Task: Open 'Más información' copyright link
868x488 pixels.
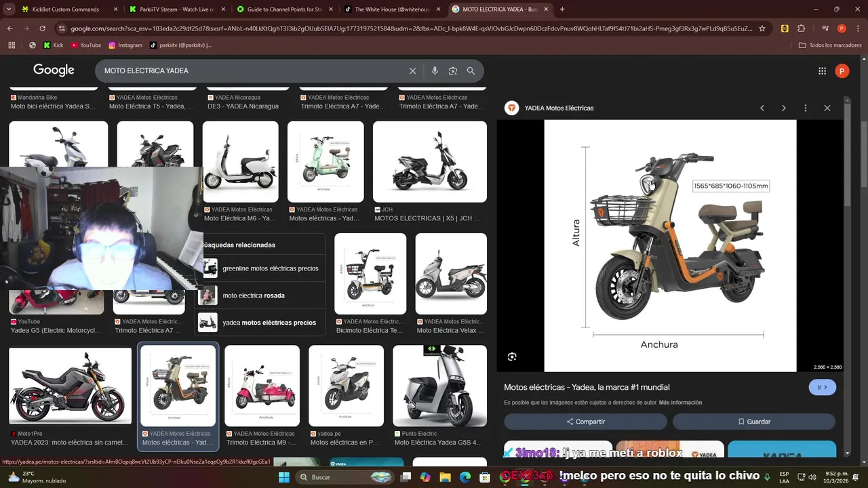Action: 680,403
